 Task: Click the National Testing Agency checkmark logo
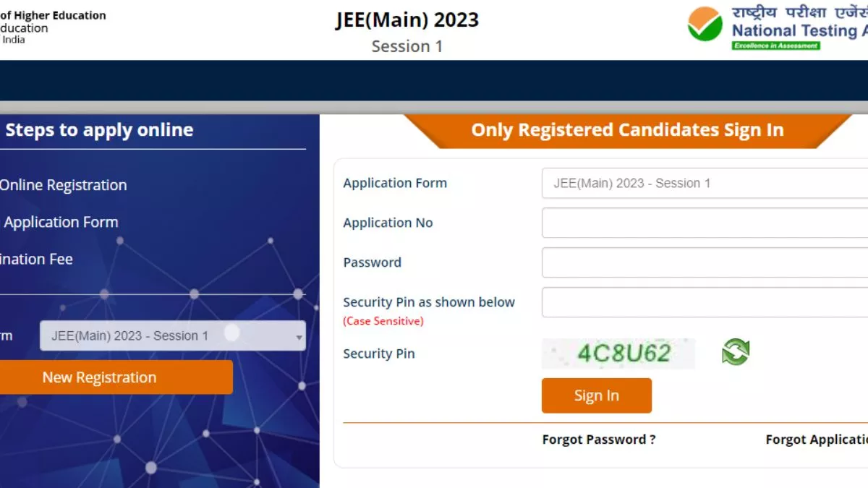pyautogui.click(x=705, y=24)
